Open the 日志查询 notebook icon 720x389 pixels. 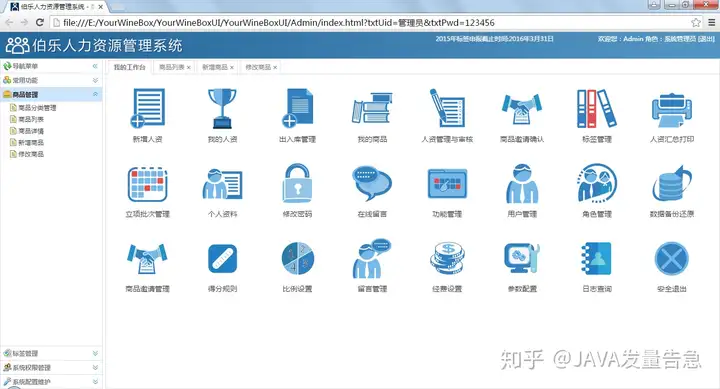[597, 258]
